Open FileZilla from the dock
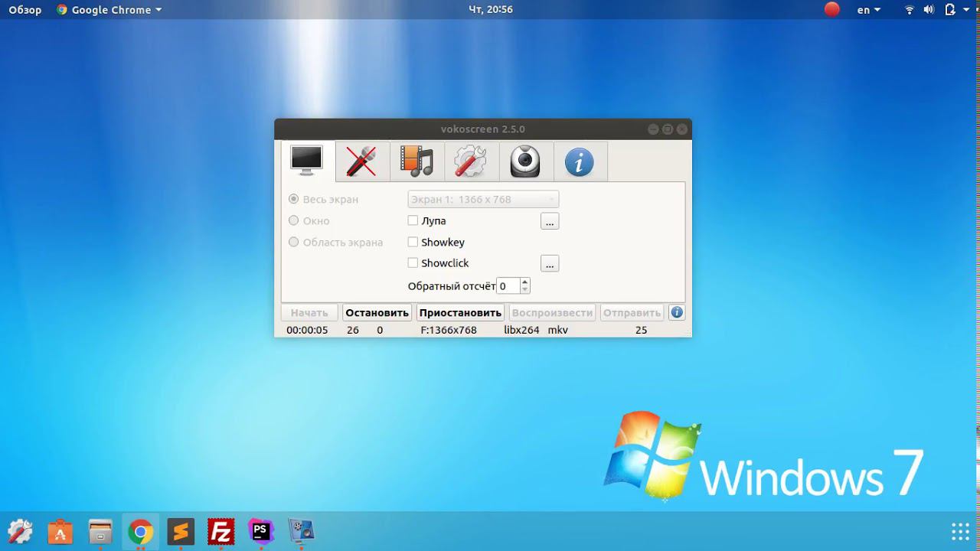The image size is (980, 551). click(x=221, y=531)
